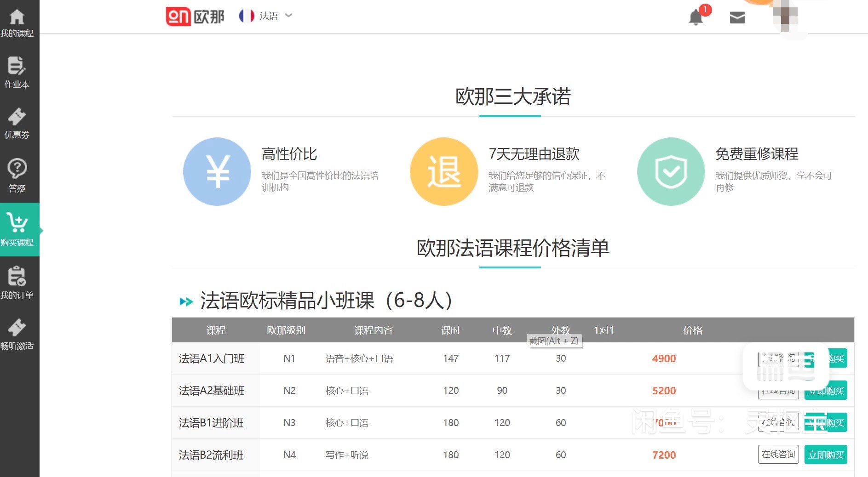Open the mail envelope icon
Screen dimensions: 868x477
737,17
